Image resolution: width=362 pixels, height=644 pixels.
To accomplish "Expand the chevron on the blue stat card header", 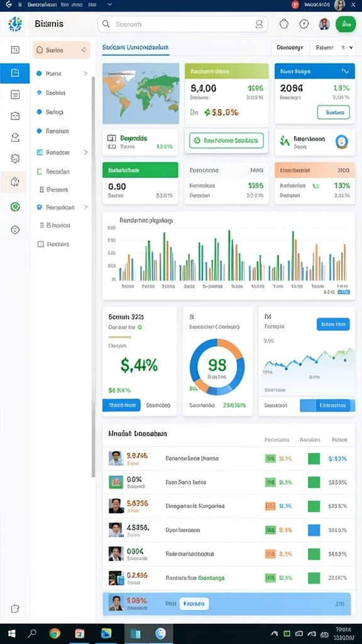I will [x=345, y=72].
